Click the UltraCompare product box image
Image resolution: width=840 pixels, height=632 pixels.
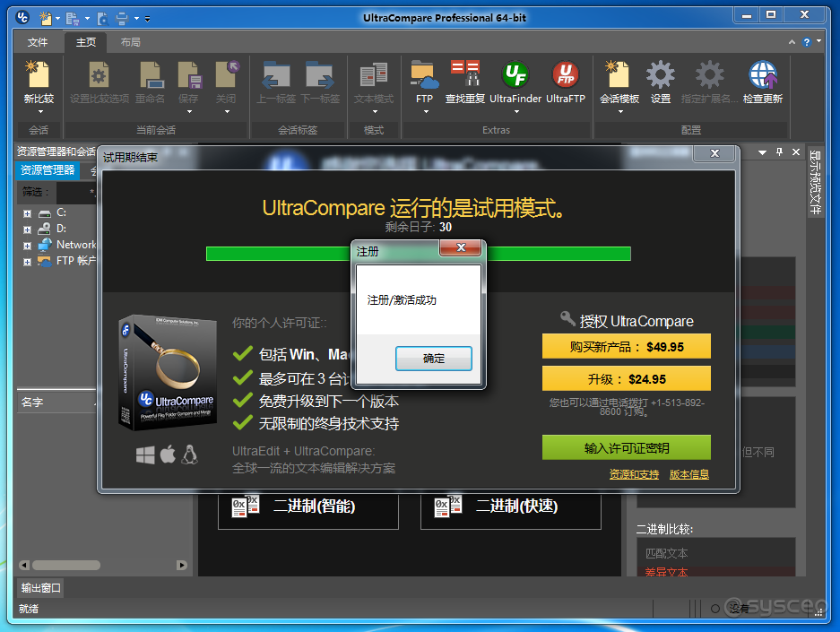168,372
